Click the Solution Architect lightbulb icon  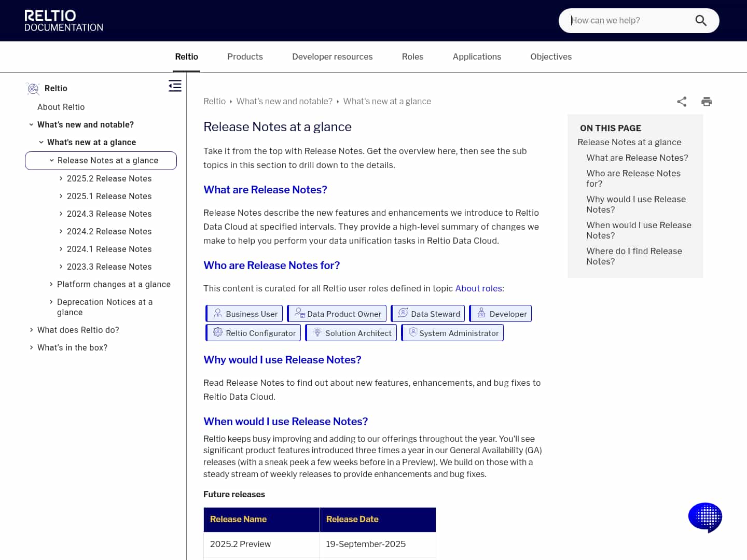[x=317, y=332]
